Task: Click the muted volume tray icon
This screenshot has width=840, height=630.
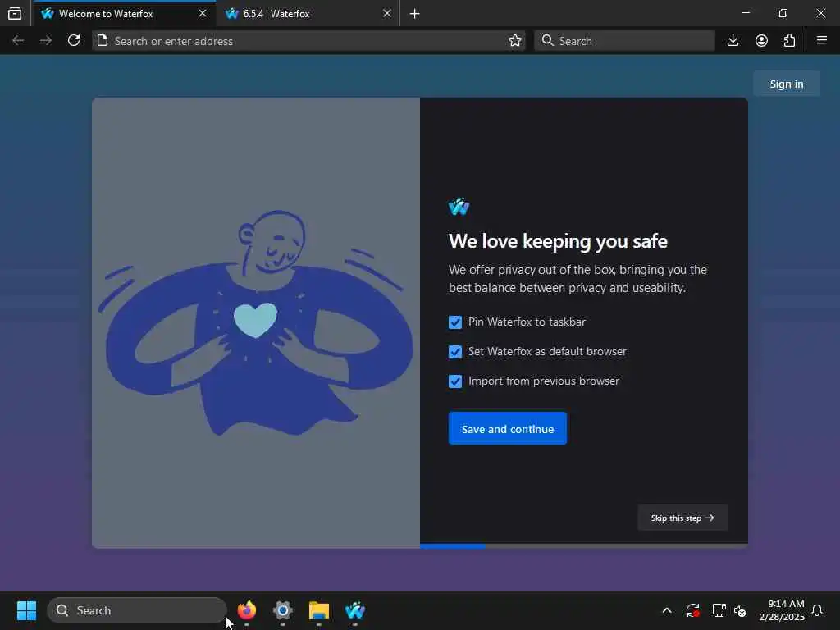Action: tap(741, 610)
